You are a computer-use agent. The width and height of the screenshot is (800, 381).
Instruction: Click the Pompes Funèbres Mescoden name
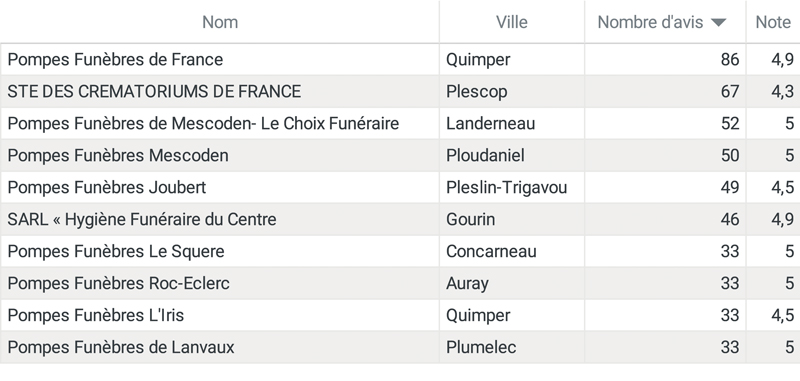coord(118,156)
